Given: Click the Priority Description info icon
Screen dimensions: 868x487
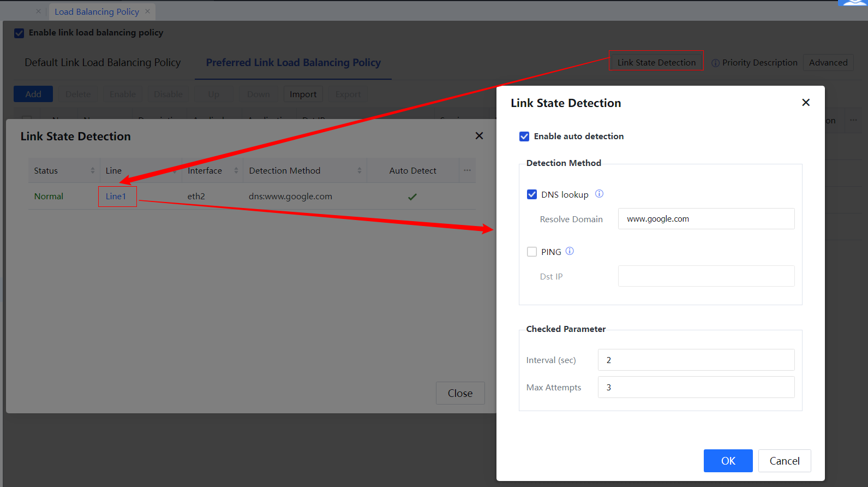Looking at the screenshot, I should pyautogui.click(x=715, y=63).
